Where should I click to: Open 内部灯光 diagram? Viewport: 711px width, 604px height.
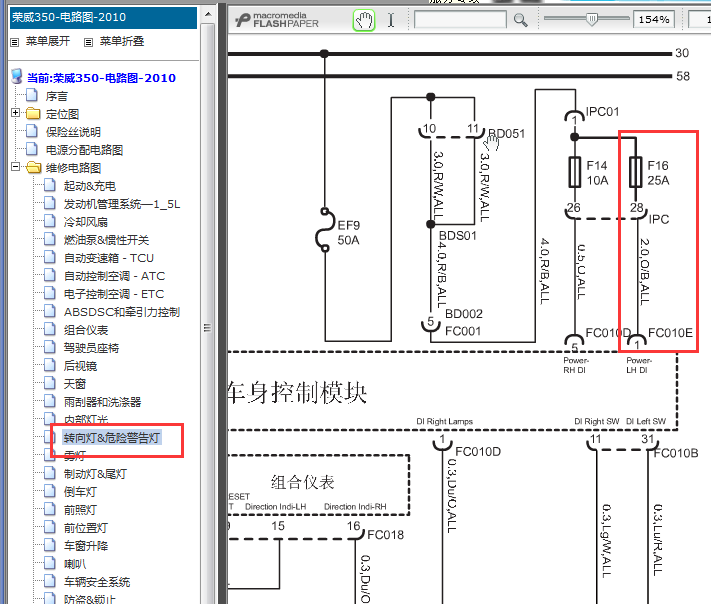click(x=86, y=419)
